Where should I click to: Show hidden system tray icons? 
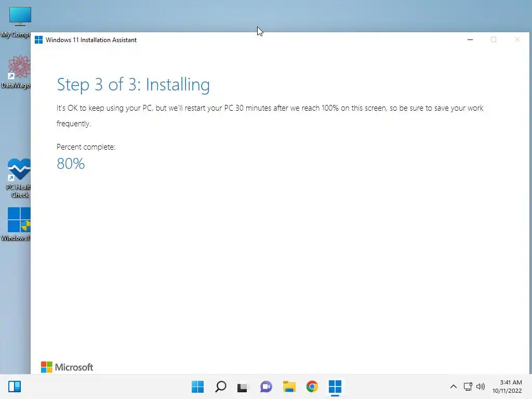click(x=453, y=387)
